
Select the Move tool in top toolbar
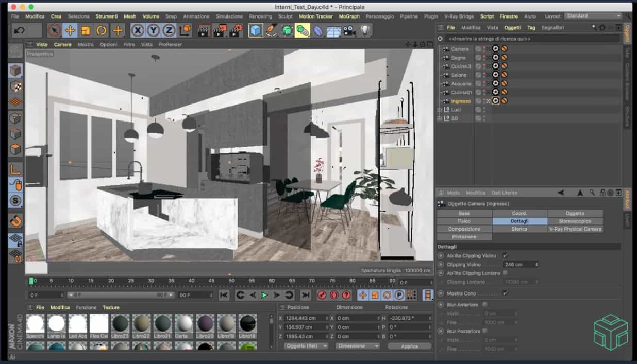pyautogui.click(x=70, y=31)
